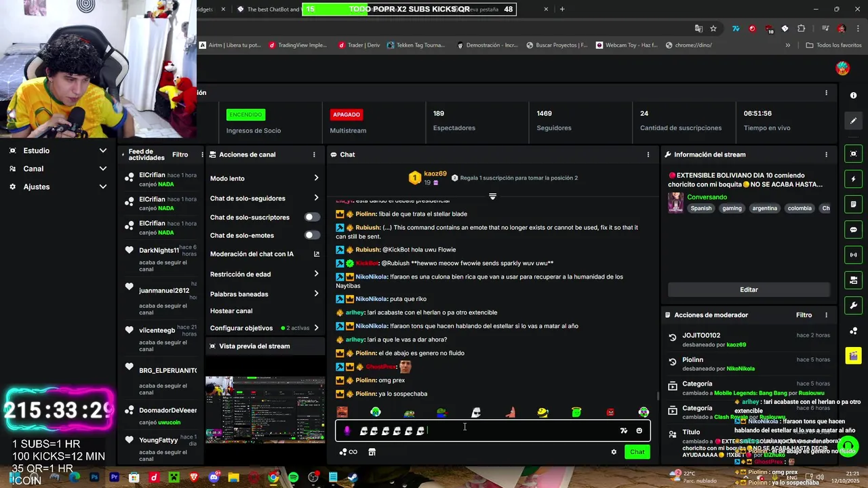Open Configurar objetivos options
Screen dimensions: 868x488
tap(264, 327)
